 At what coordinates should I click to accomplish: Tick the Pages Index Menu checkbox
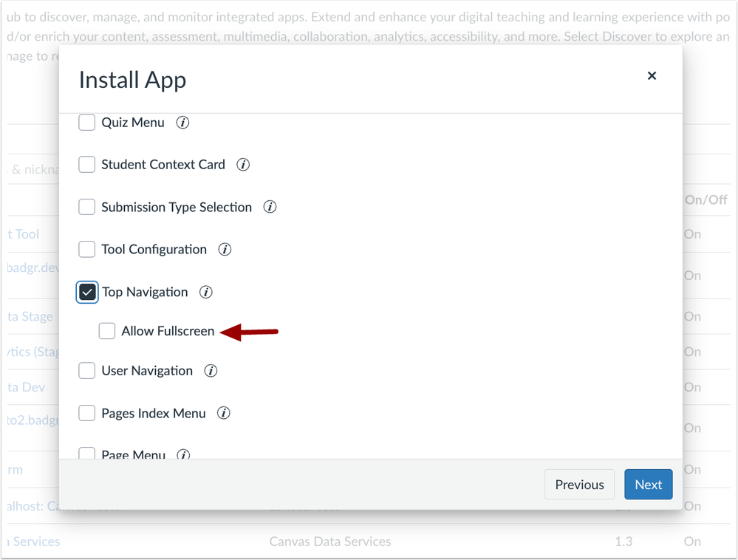pos(87,414)
